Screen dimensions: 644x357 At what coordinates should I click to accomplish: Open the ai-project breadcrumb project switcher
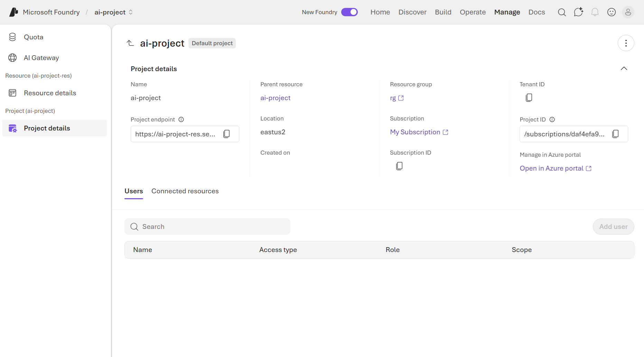(114, 12)
